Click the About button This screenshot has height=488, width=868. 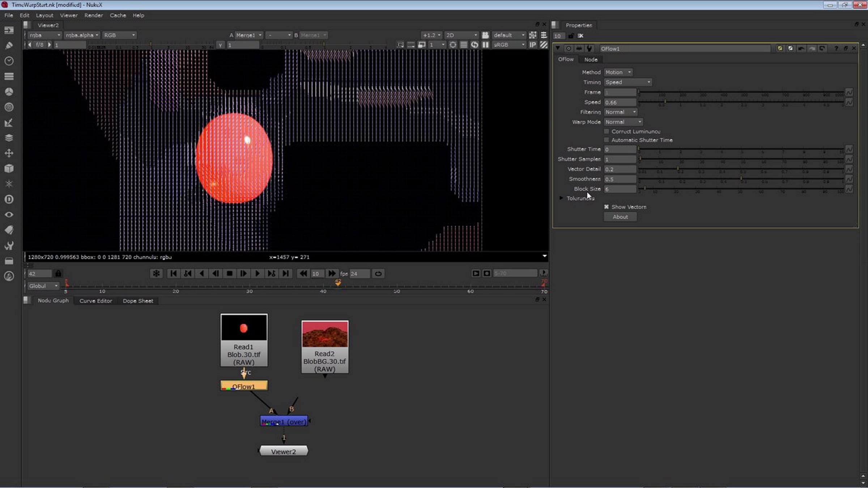pyautogui.click(x=620, y=217)
